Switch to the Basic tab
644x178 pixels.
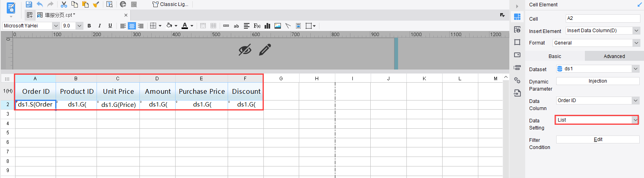pos(555,56)
